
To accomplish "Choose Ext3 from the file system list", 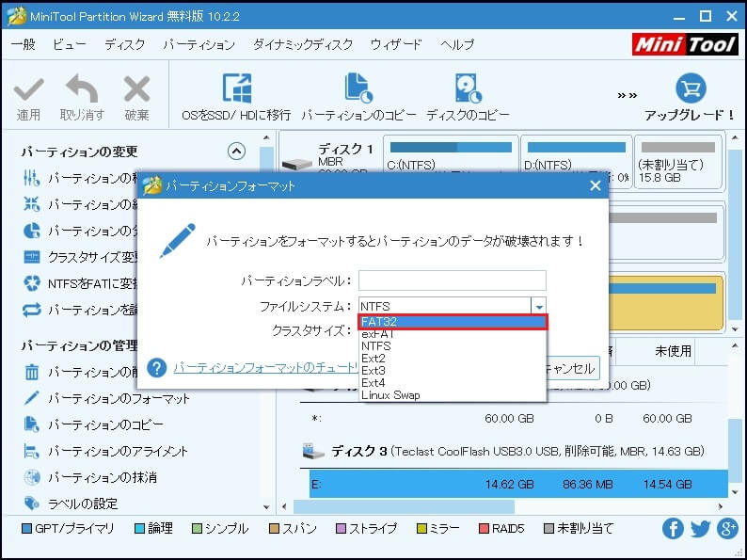I will 453,371.
